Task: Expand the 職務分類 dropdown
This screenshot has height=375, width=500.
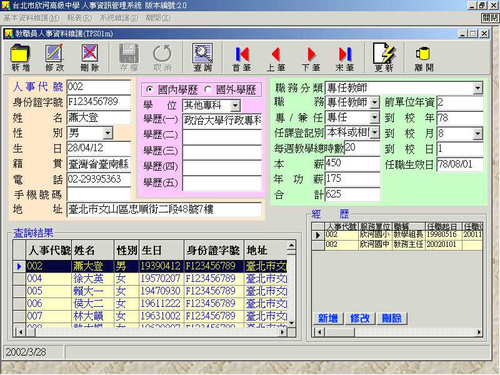Action: click(478, 88)
